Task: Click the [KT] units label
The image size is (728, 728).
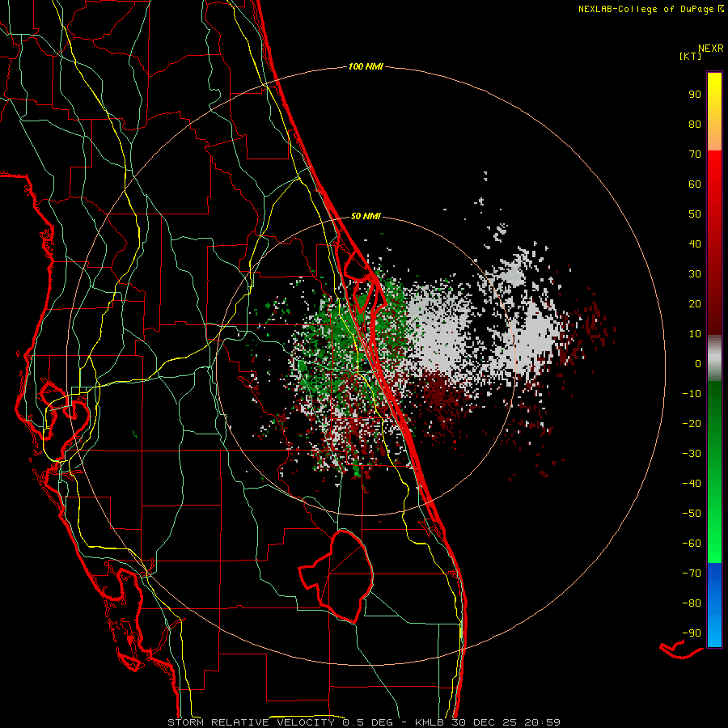Action: [x=690, y=56]
